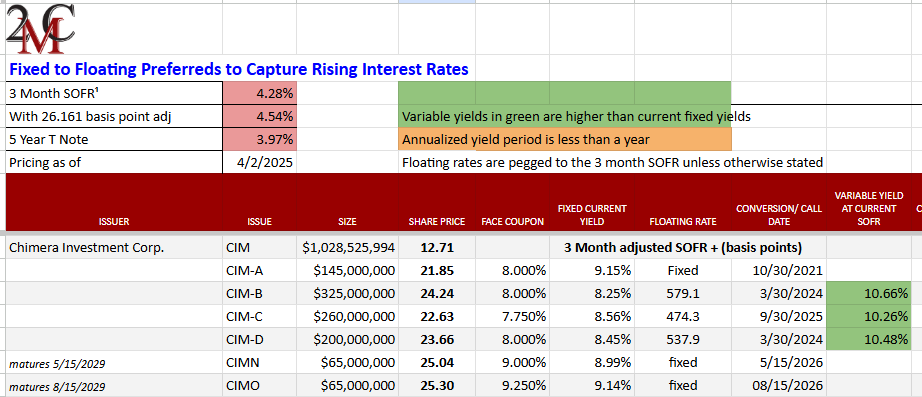Select the FIXED CURRENT YIELD header
This screenshot has height=397, width=922.
pos(592,215)
